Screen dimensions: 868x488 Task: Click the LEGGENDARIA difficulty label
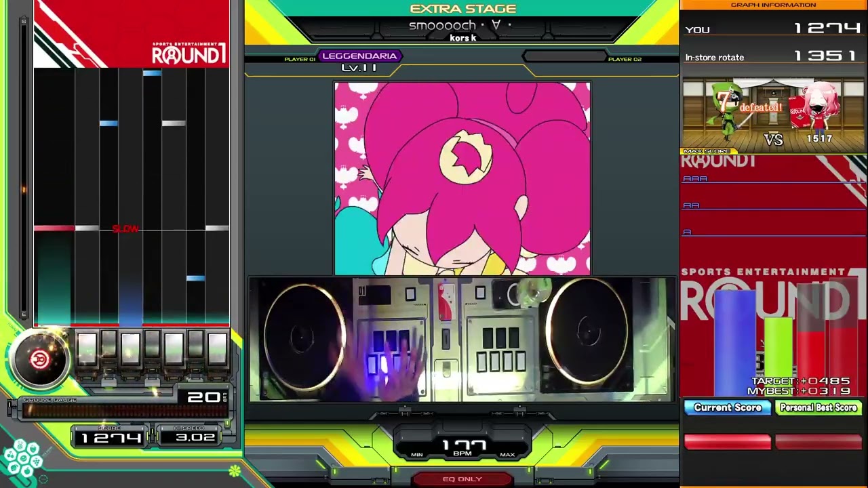pyautogui.click(x=359, y=56)
